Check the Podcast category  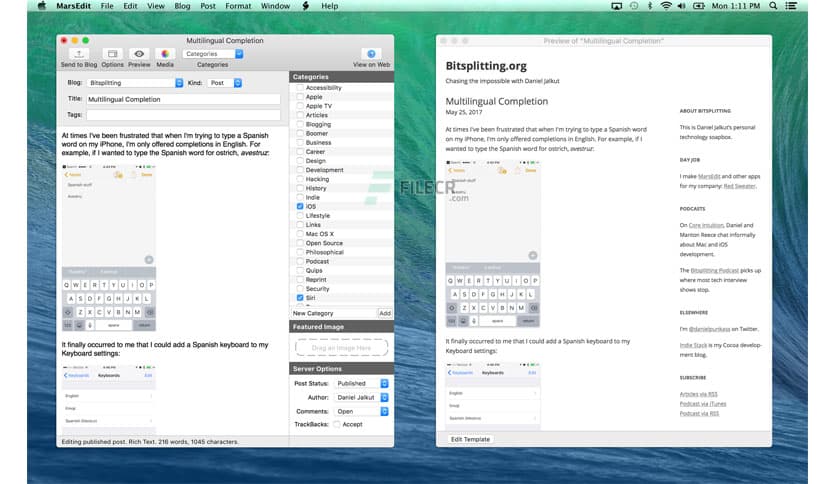click(x=300, y=261)
